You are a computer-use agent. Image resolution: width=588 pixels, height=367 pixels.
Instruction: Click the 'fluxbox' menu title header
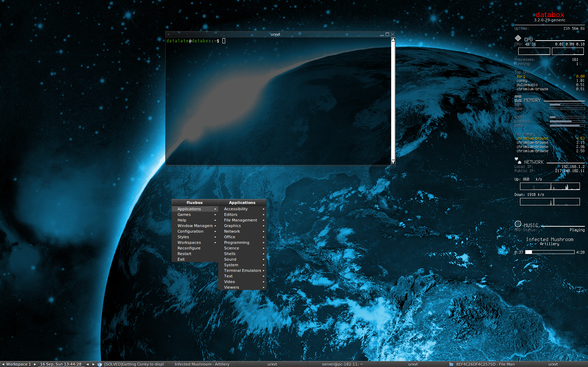pos(195,203)
